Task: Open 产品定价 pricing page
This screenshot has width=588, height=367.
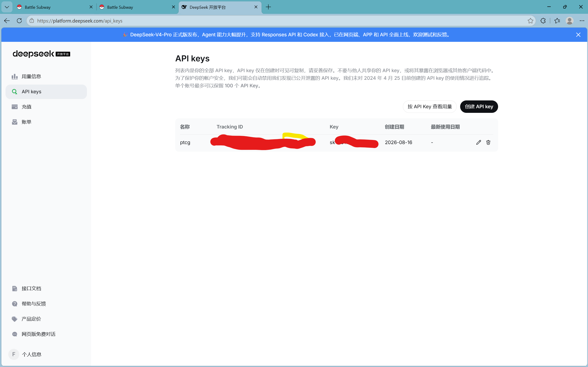Action: (46, 319)
